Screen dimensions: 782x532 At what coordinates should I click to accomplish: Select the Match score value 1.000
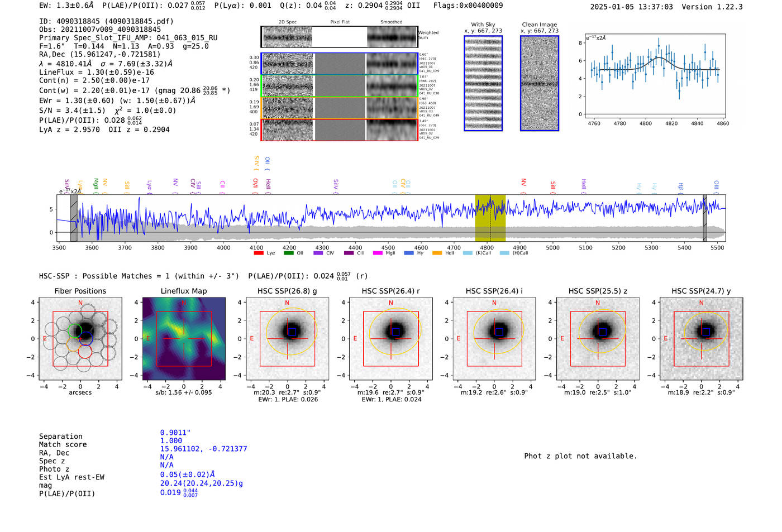[x=171, y=440]
